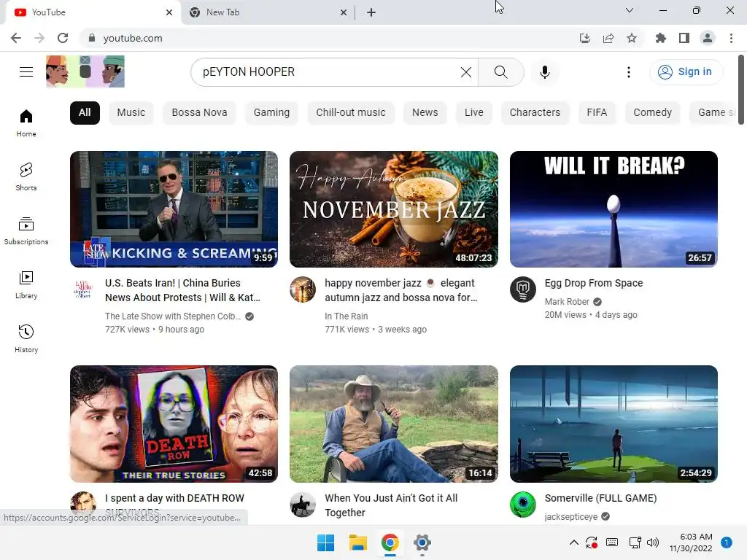The image size is (747, 560).
Task: Open the Somerville (FULL GAME) title link
Action: point(601,498)
